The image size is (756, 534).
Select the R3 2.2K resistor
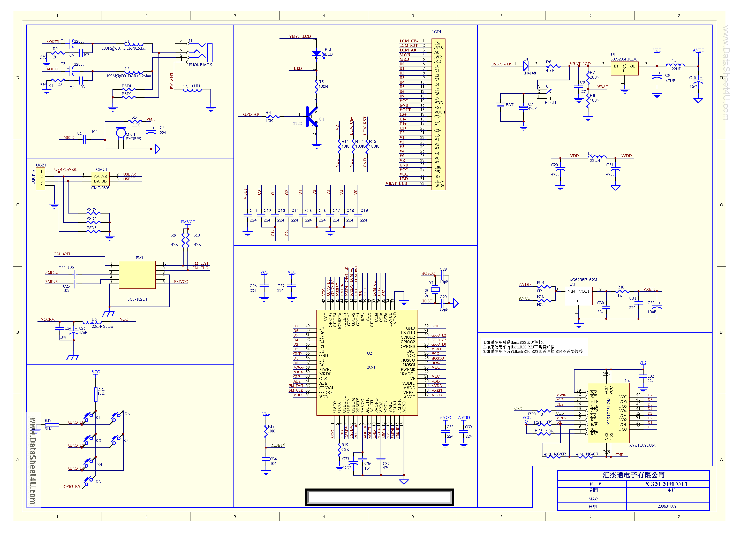click(135, 121)
